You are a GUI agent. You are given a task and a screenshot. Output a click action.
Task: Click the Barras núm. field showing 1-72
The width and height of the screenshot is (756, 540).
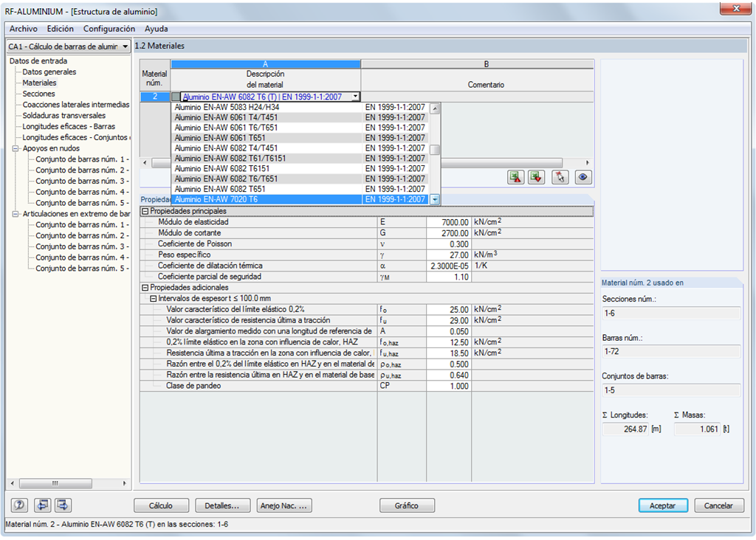coord(671,352)
